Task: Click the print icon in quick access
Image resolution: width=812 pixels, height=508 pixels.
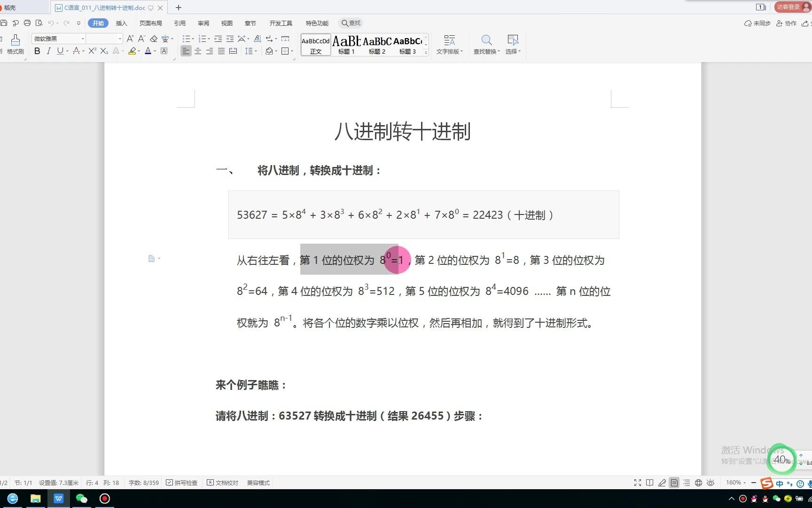Action: click(27, 23)
